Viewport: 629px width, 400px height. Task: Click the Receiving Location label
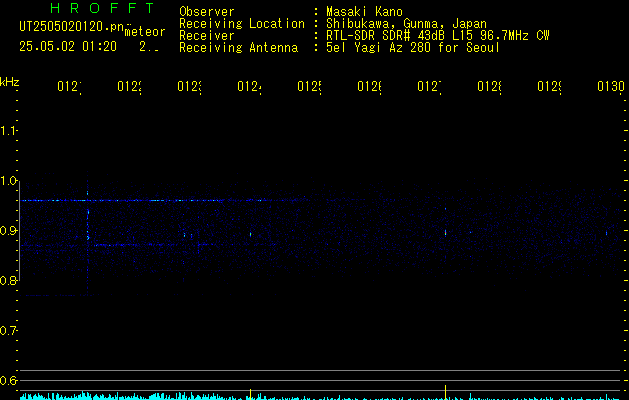(x=242, y=24)
